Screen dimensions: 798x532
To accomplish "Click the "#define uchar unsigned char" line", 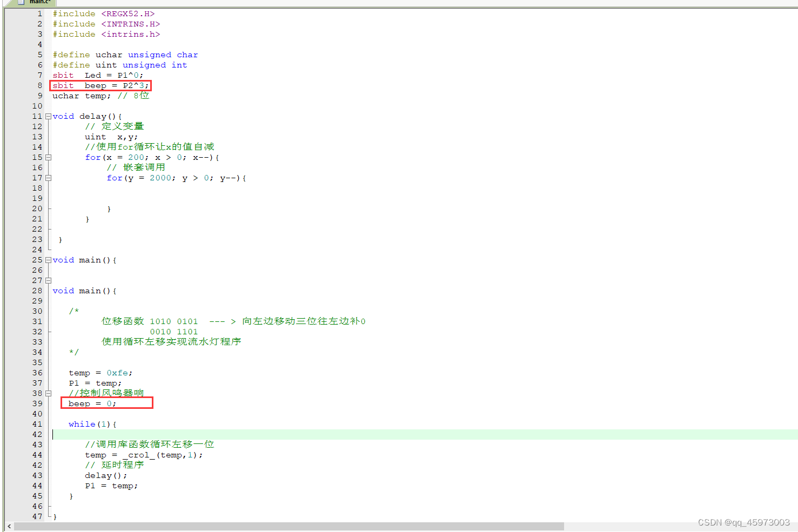I will pos(125,55).
